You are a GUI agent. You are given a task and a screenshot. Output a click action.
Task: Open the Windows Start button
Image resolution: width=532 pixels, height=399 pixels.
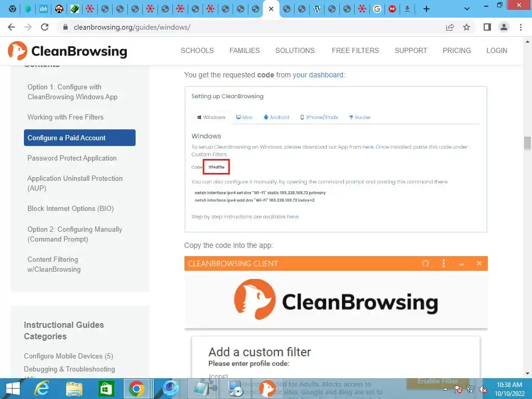[12, 389]
